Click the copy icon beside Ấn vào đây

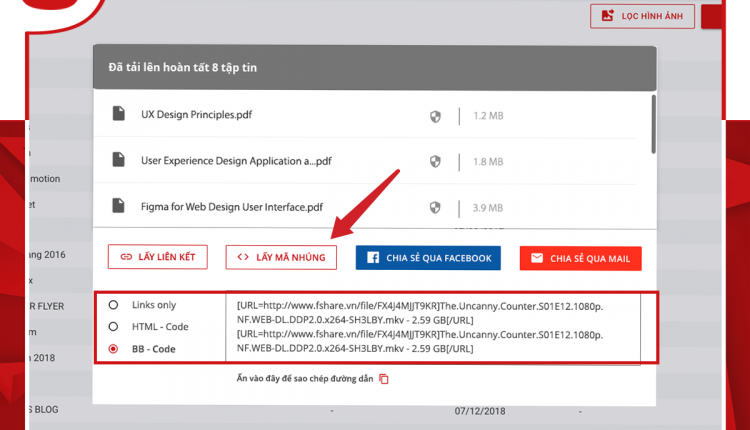point(384,379)
